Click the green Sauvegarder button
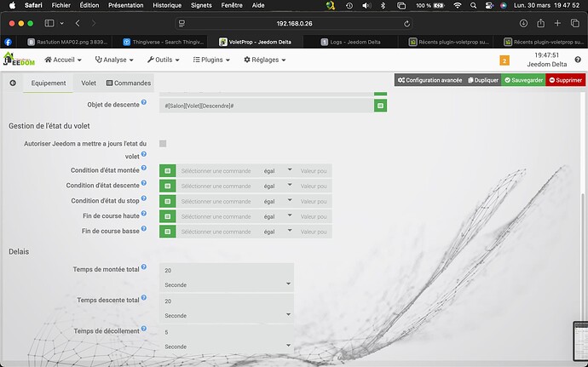588x367 pixels. click(x=523, y=80)
